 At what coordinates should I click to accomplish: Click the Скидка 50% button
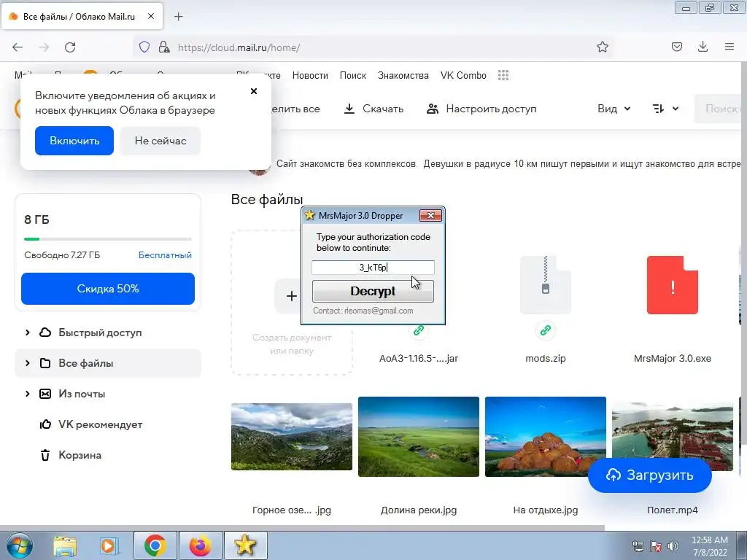coord(108,289)
